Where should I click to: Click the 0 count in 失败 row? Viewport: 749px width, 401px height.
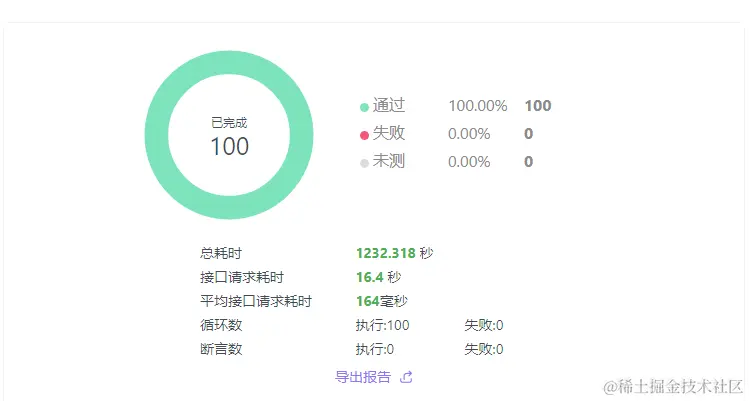[528, 134]
